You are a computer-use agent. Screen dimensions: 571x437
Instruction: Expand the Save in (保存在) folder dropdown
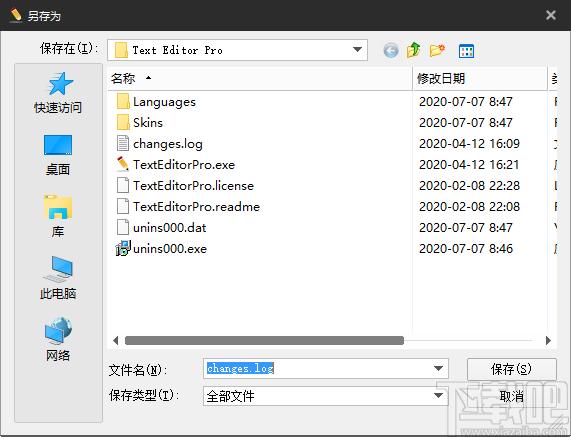click(x=357, y=50)
